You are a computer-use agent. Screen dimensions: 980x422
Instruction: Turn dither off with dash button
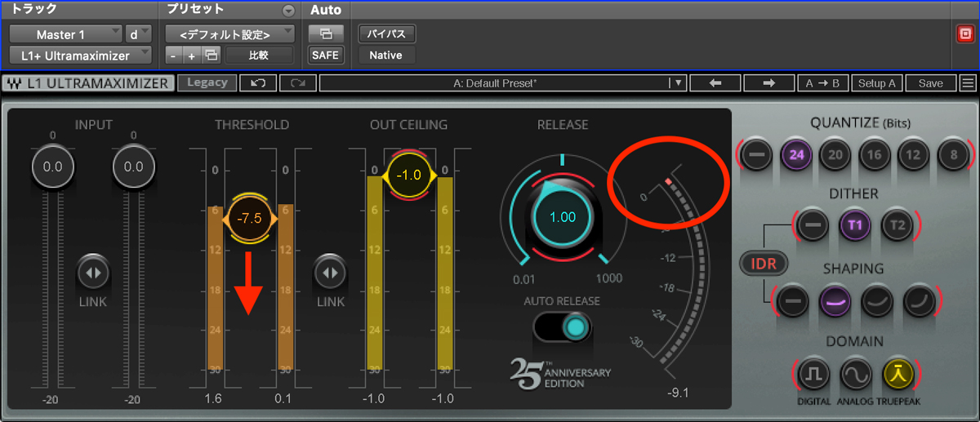pyautogui.click(x=813, y=225)
